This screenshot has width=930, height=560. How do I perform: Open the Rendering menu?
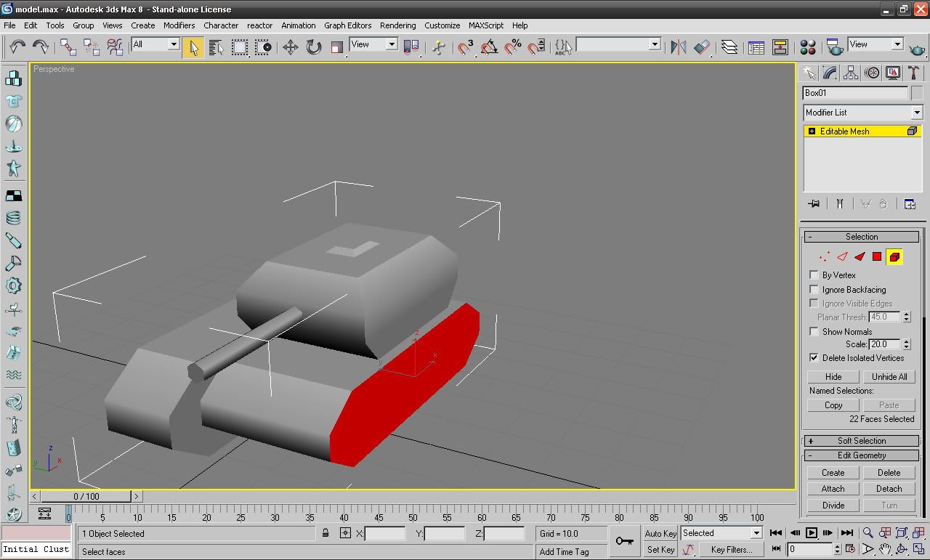click(x=398, y=25)
